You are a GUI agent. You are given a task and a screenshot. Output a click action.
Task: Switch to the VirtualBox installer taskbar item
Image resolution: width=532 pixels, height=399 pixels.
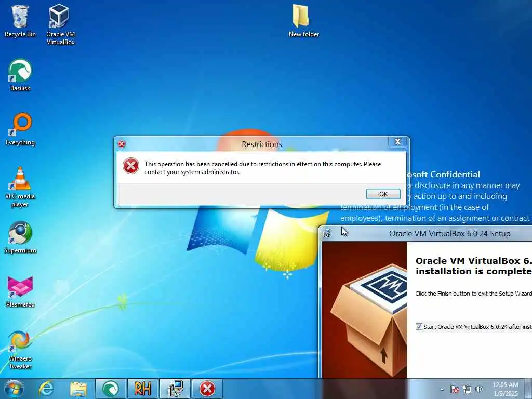pyautogui.click(x=175, y=389)
